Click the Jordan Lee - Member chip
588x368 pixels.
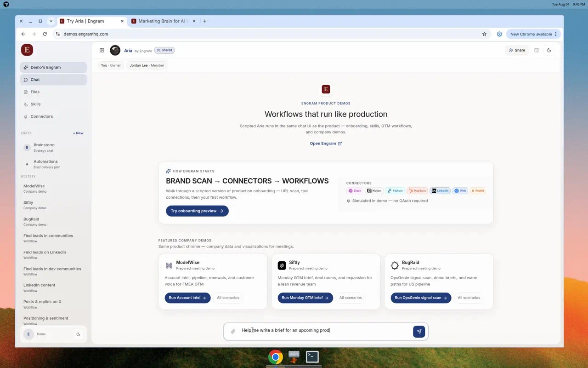coord(147,65)
